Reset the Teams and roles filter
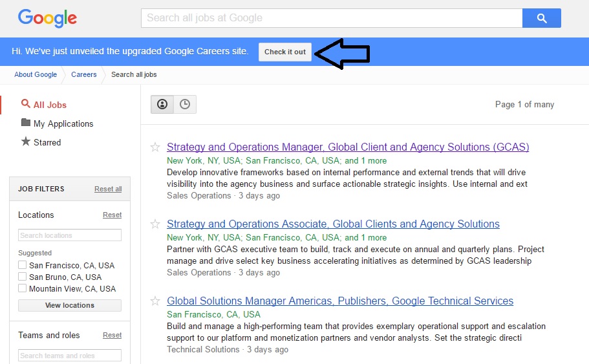Screen dimensions: 589x364 pos(112,335)
